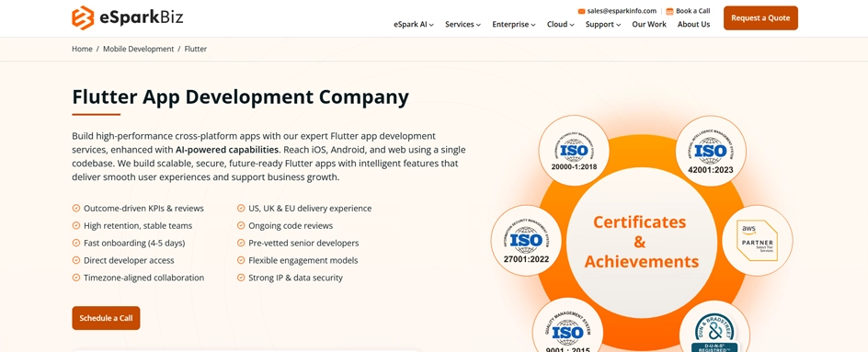This screenshot has width=868, height=352.
Task: Click the calendar icon beside Book a Call
Action: click(669, 11)
